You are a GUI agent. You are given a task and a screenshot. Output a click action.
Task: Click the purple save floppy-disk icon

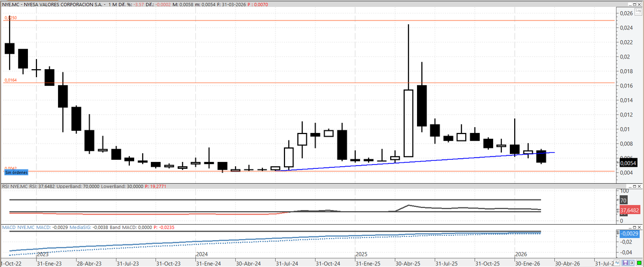tap(625, 262)
